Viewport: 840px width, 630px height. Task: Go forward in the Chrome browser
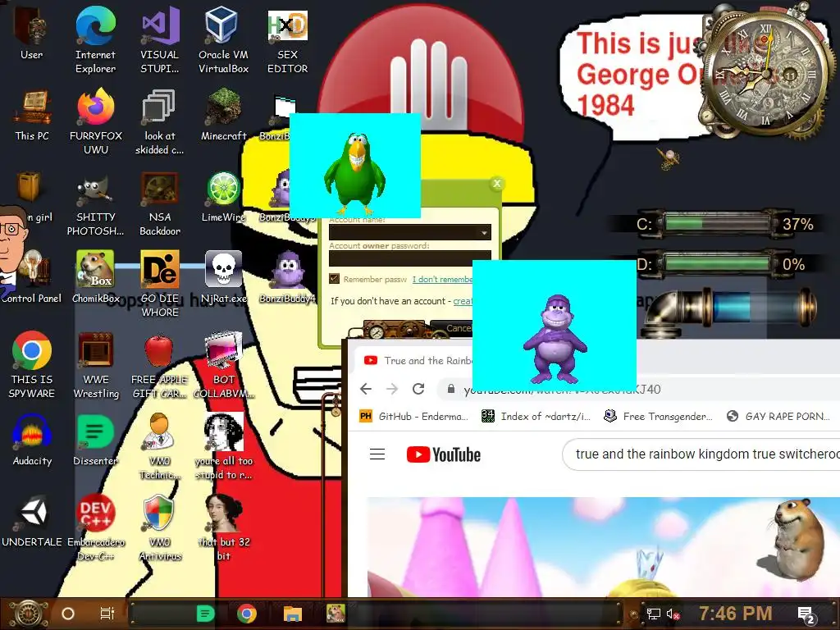click(392, 389)
